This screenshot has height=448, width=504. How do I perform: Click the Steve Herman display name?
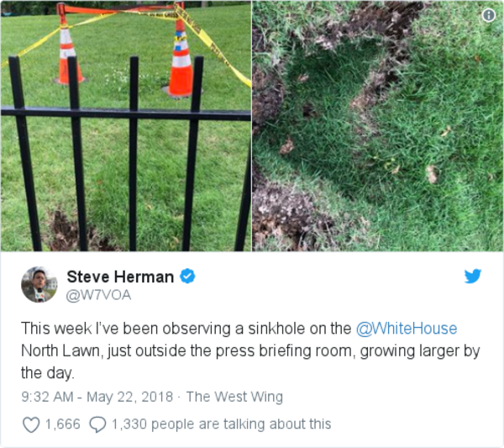pos(120,277)
